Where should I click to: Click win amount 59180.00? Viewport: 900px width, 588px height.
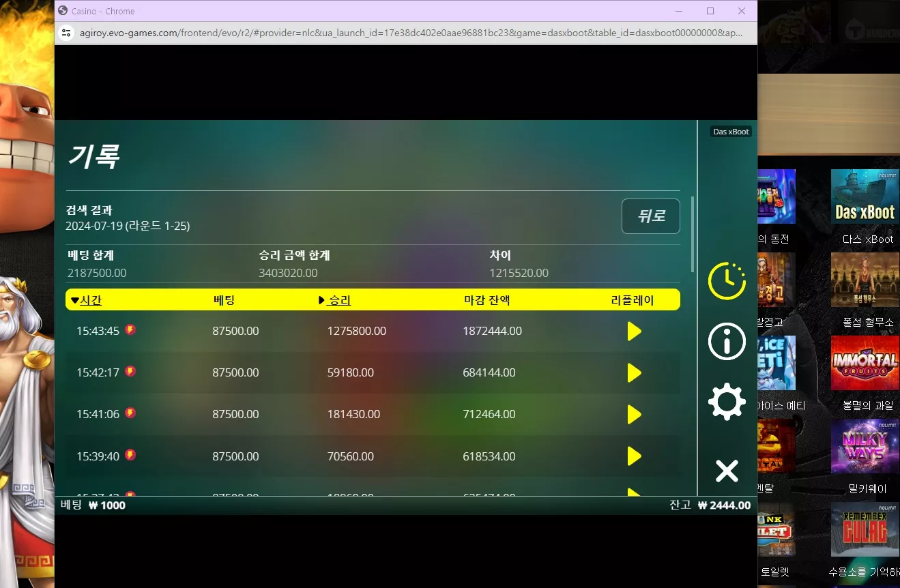[x=351, y=373]
